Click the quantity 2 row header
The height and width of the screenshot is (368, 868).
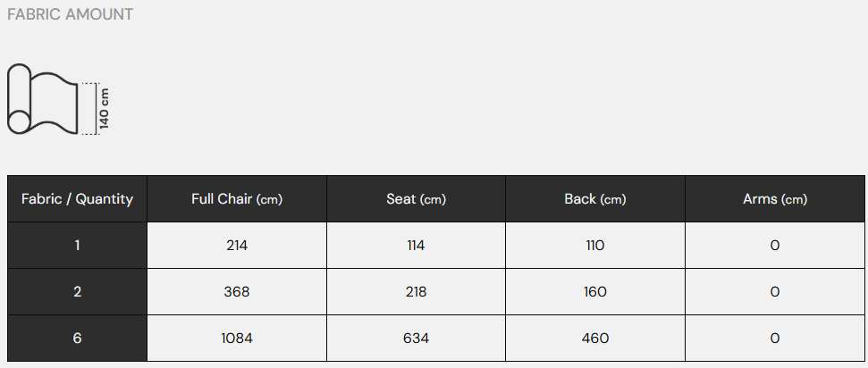[77, 292]
